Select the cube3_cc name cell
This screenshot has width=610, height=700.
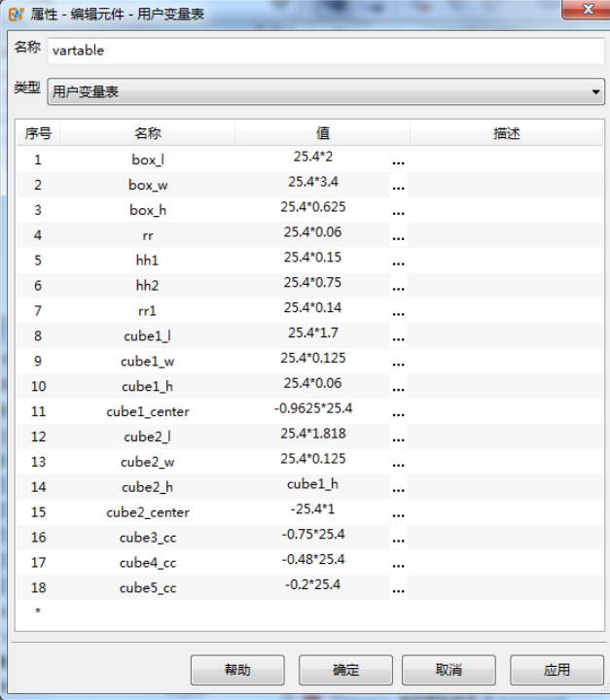(x=148, y=537)
